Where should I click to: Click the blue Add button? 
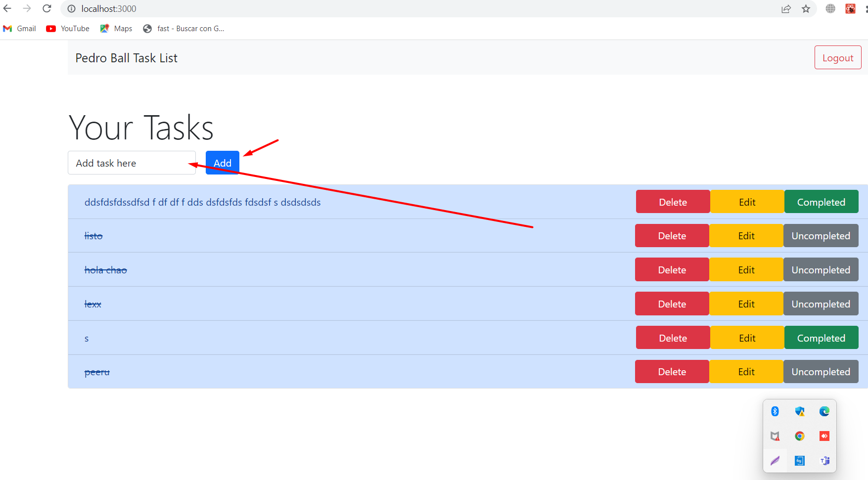click(223, 163)
